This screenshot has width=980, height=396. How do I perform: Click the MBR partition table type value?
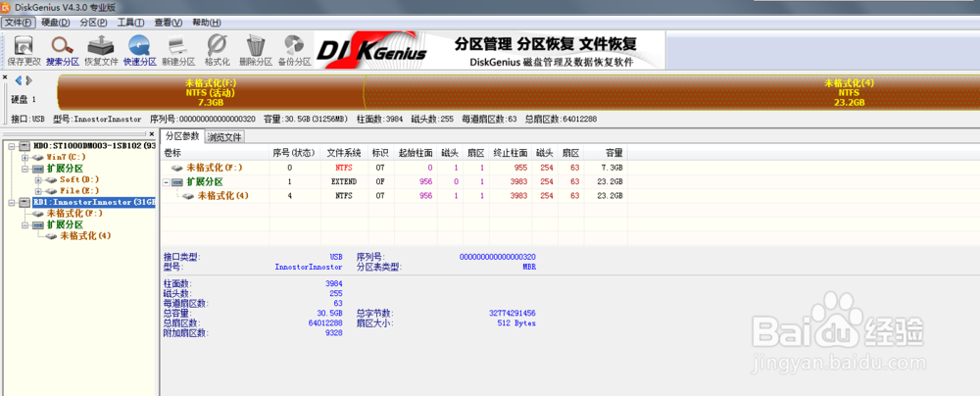tap(529, 267)
